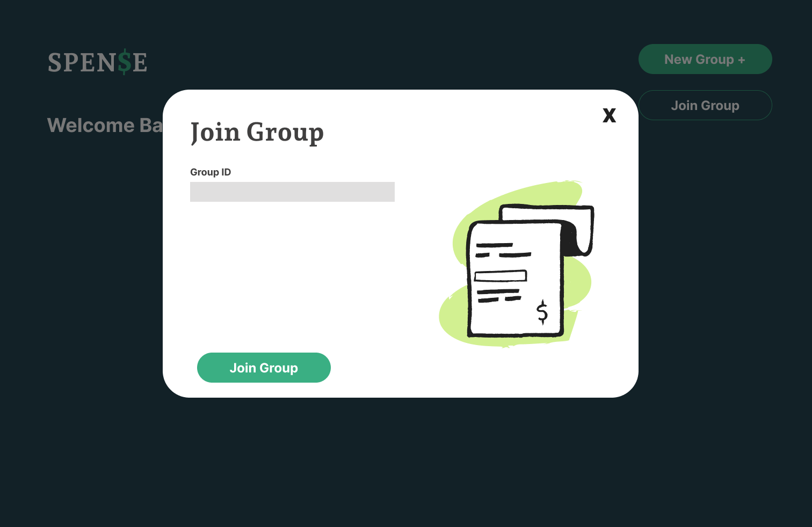Click the letter S starting the SPENSE logo
This screenshot has width=812, height=527.
[55, 62]
